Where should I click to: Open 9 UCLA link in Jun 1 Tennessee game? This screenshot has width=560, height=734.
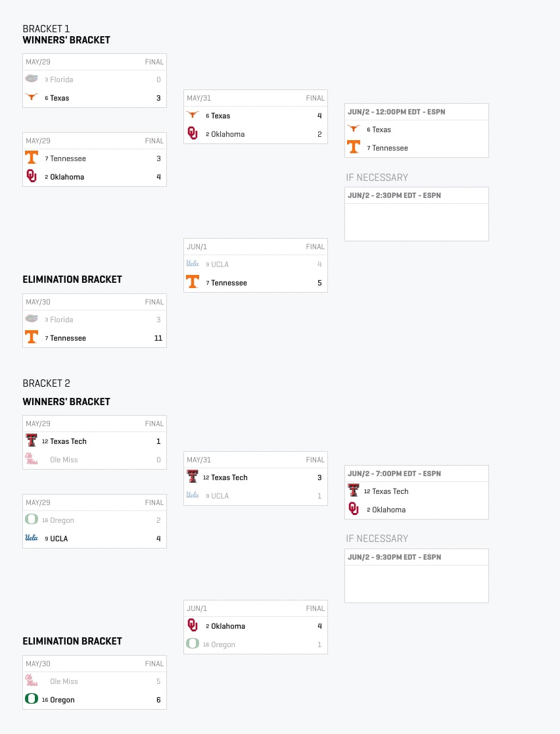click(217, 264)
